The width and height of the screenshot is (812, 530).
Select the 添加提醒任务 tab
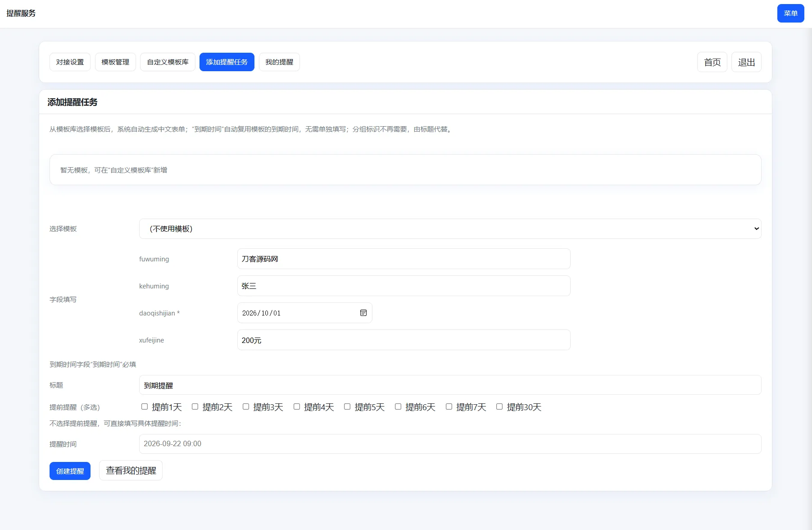pos(227,62)
